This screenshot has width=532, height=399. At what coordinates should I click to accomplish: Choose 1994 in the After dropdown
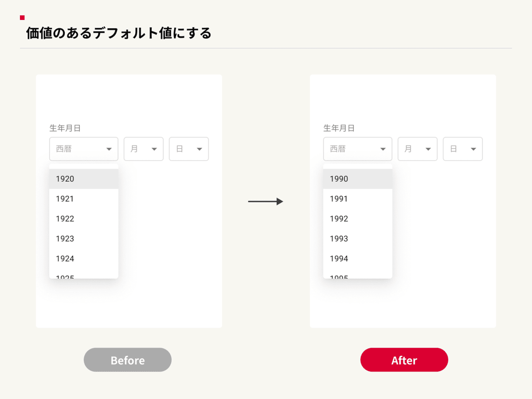pyautogui.click(x=358, y=258)
